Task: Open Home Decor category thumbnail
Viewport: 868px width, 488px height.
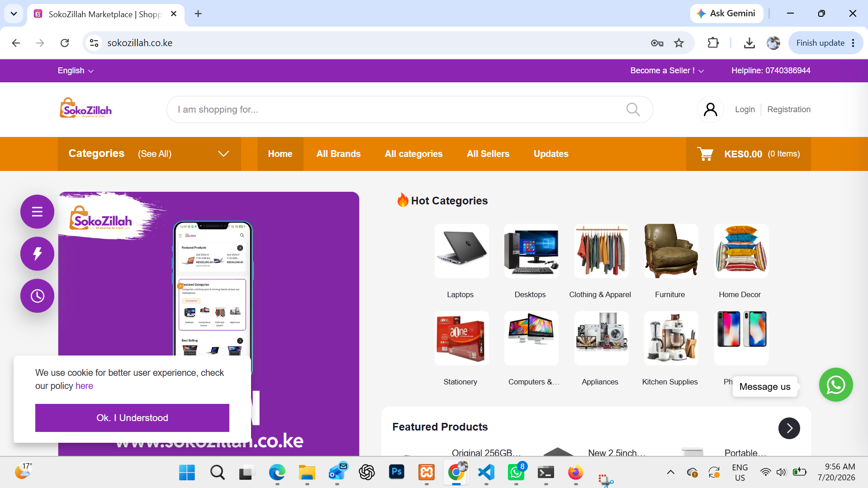Action: 741,251
